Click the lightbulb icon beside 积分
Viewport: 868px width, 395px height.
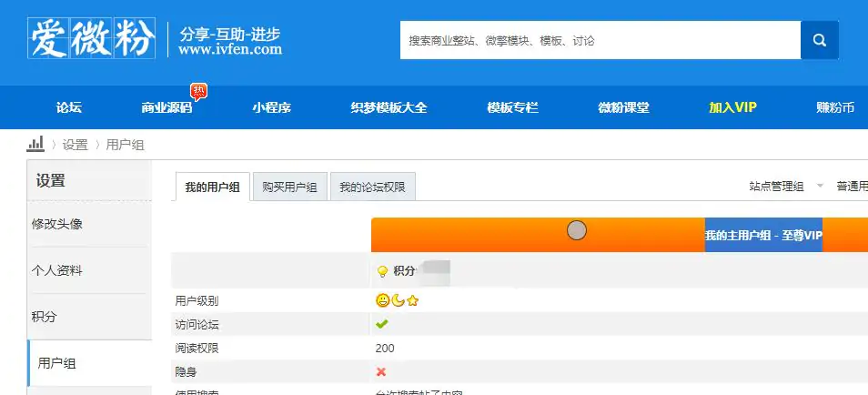tap(382, 271)
